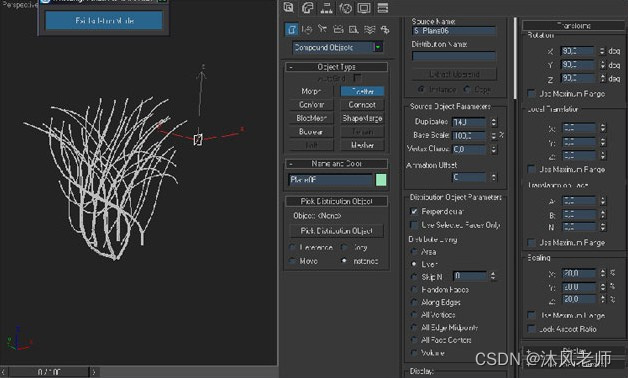Click the Conform button

tap(311, 105)
